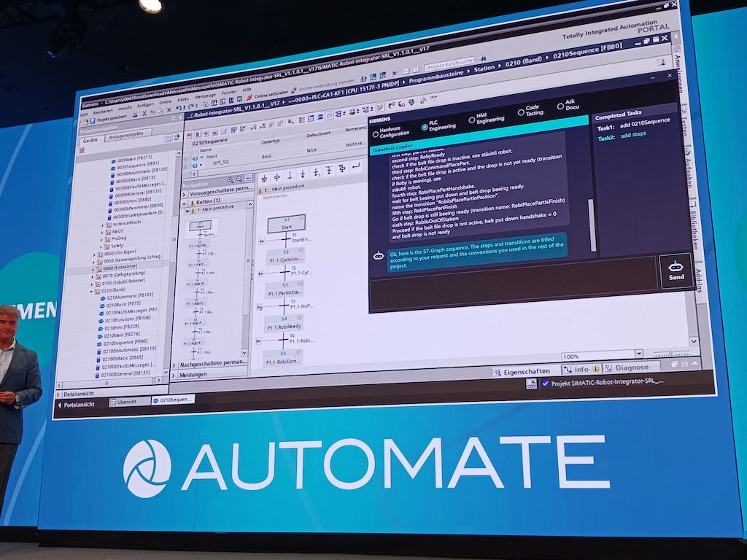Open the Extras menu
The image size is (747, 560).
pos(183,99)
